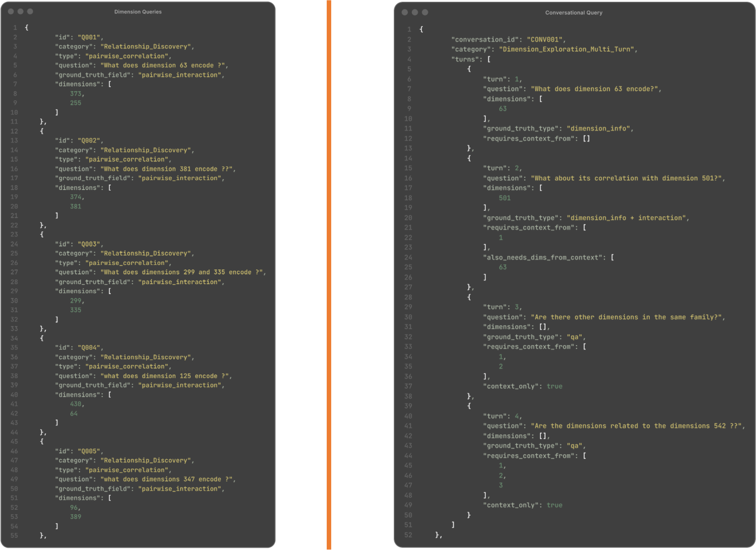Click line number 52 in Conversational Query
The image size is (756, 550).
pos(408,535)
